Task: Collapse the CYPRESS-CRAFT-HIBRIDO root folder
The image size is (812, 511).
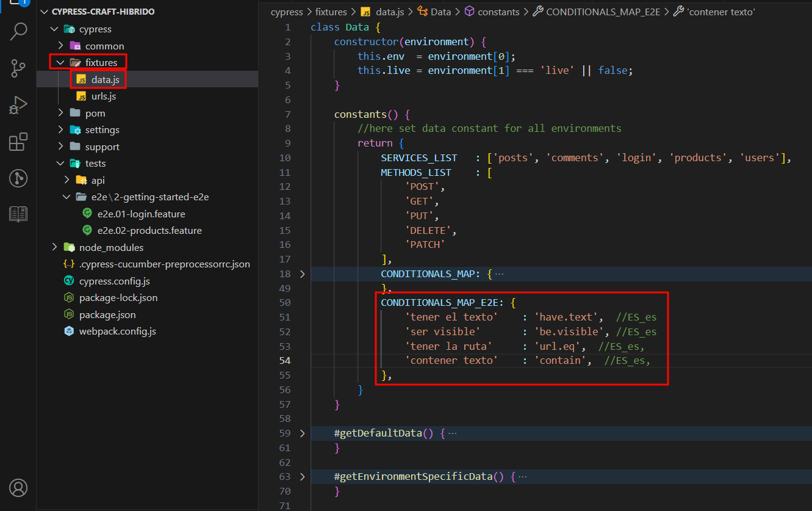Action: [x=45, y=12]
